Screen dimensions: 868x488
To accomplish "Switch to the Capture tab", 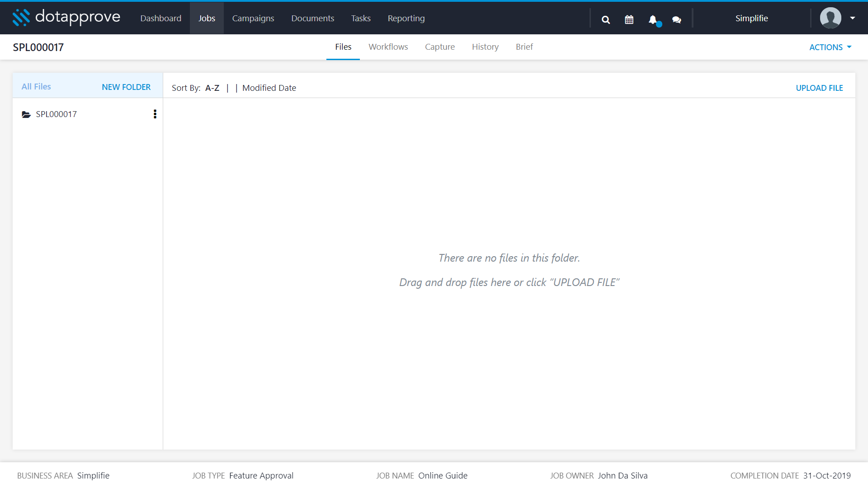I will 440,47.
